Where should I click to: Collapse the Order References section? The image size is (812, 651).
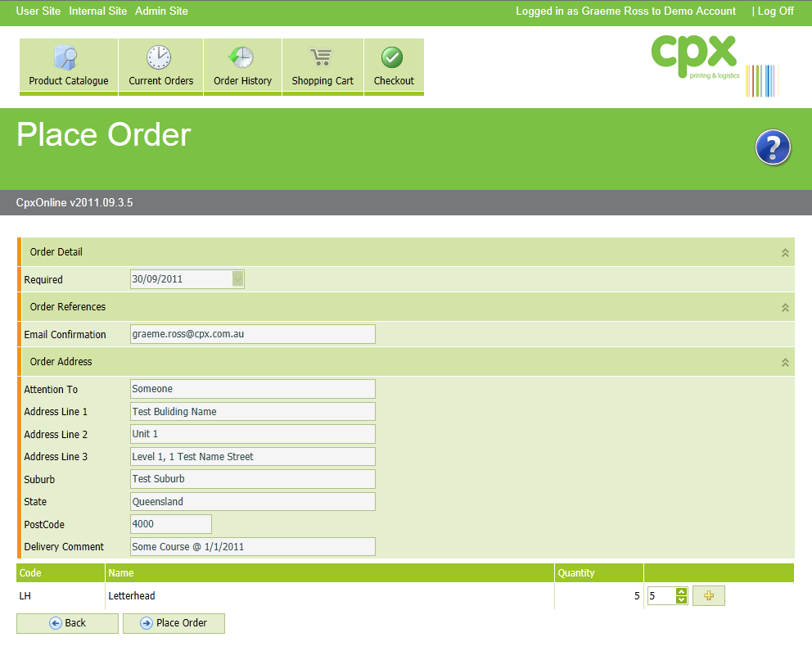pyautogui.click(x=785, y=308)
